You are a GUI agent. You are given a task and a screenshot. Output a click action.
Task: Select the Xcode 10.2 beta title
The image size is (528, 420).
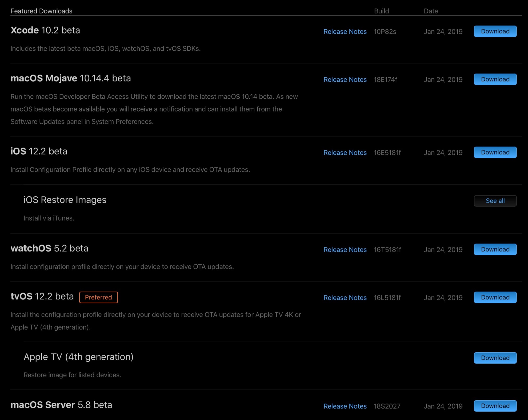[45, 30]
